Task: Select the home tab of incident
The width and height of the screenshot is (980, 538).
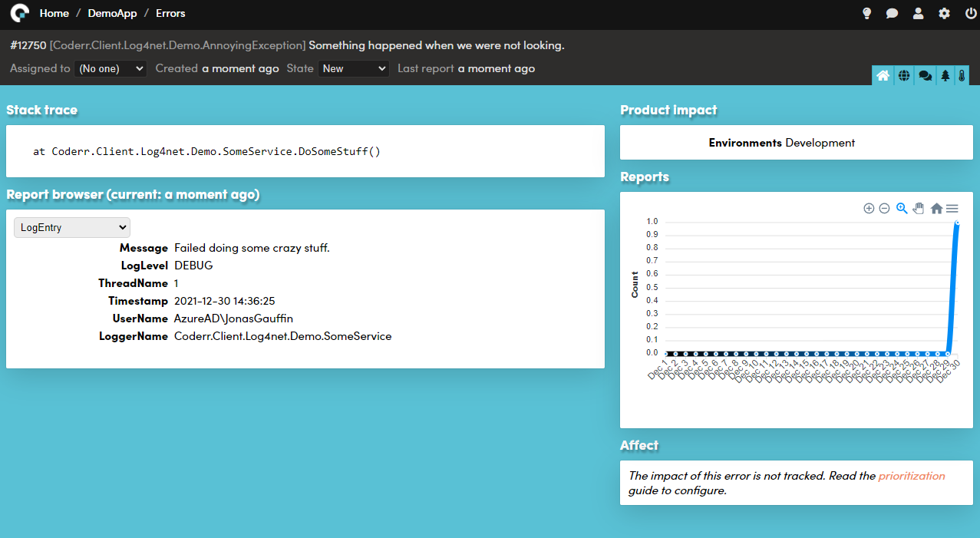Action: tap(883, 75)
